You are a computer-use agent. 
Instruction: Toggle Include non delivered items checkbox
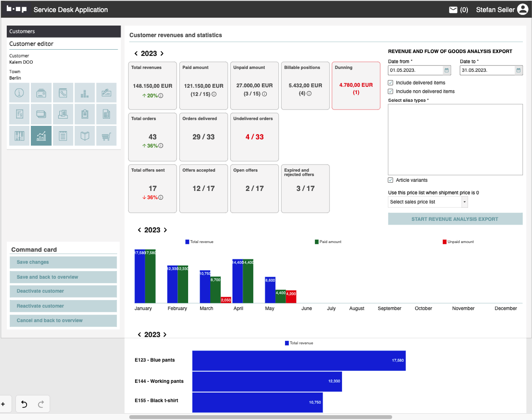(x=391, y=92)
